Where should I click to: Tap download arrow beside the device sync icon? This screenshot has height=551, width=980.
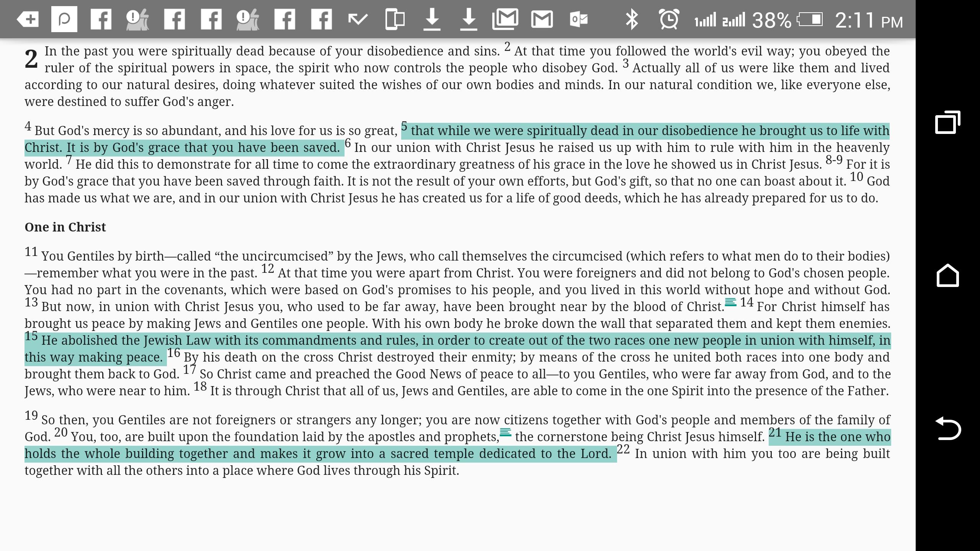432,19
